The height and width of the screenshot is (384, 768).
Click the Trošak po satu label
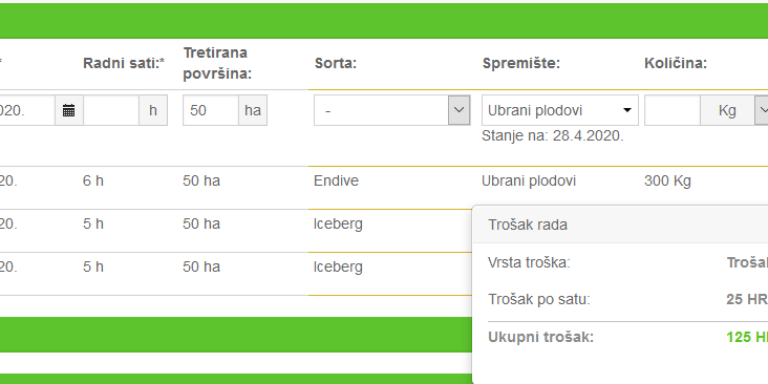tap(539, 299)
